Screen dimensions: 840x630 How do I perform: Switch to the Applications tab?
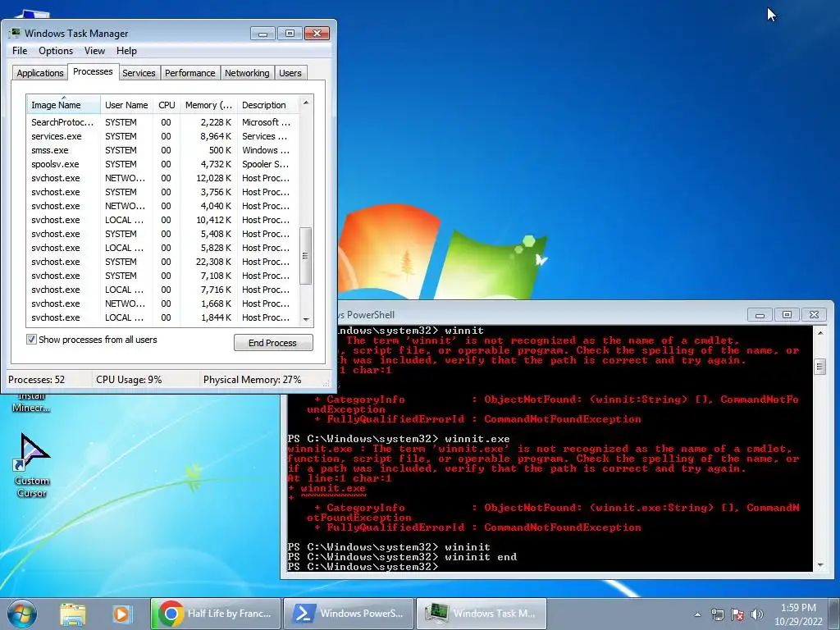point(40,73)
